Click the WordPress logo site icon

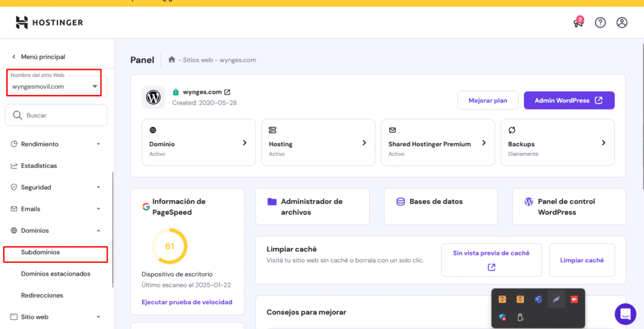(153, 98)
